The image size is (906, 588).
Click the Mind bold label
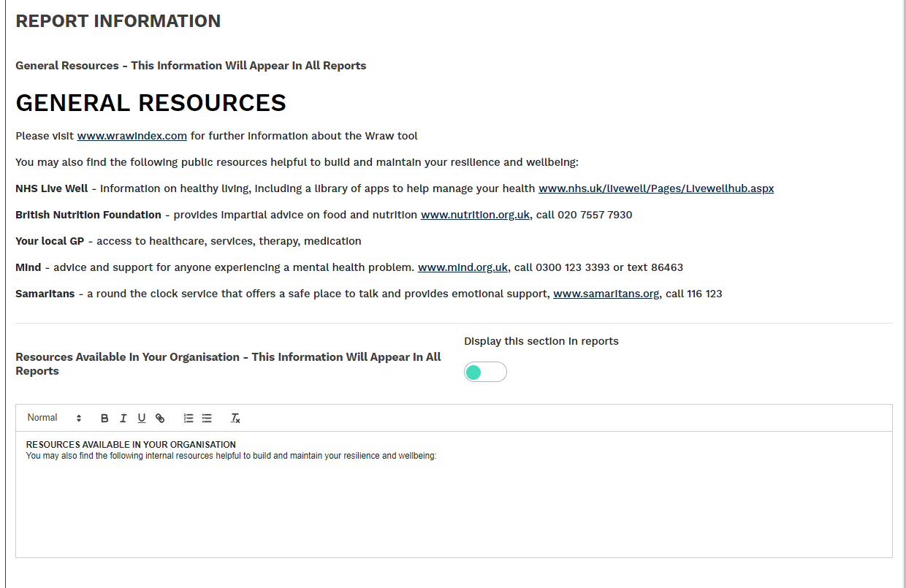point(28,267)
